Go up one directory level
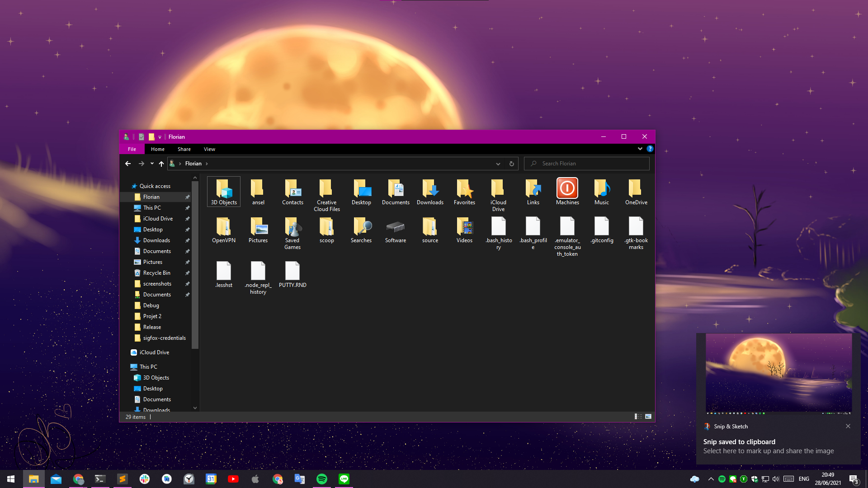This screenshot has width=868, height=488. pos(161,164)
